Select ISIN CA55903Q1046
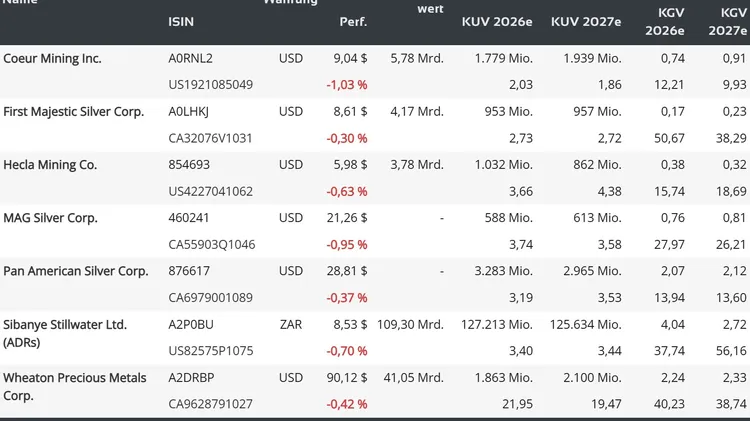 [211, 244]
